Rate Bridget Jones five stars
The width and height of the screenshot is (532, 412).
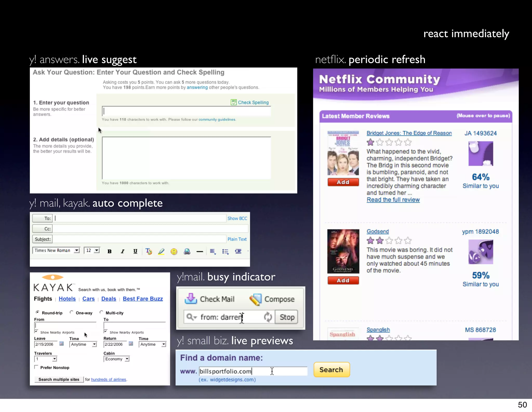408,142
